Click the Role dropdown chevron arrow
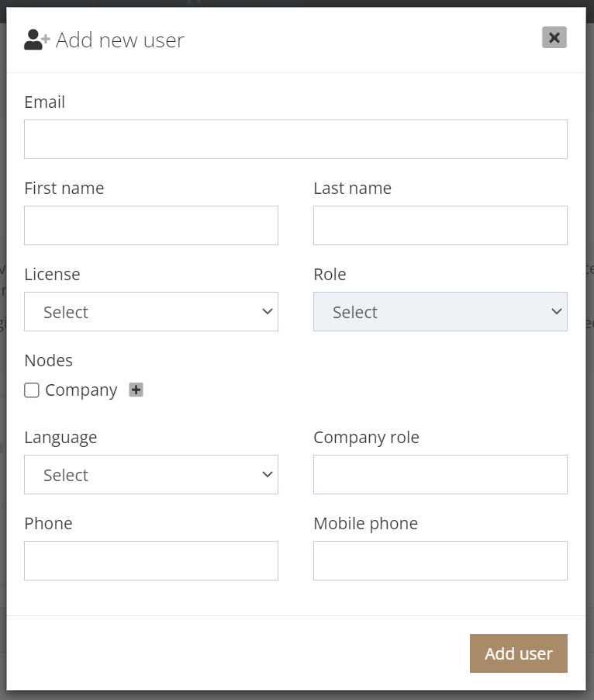594x700 pixels. pos(557,311)
